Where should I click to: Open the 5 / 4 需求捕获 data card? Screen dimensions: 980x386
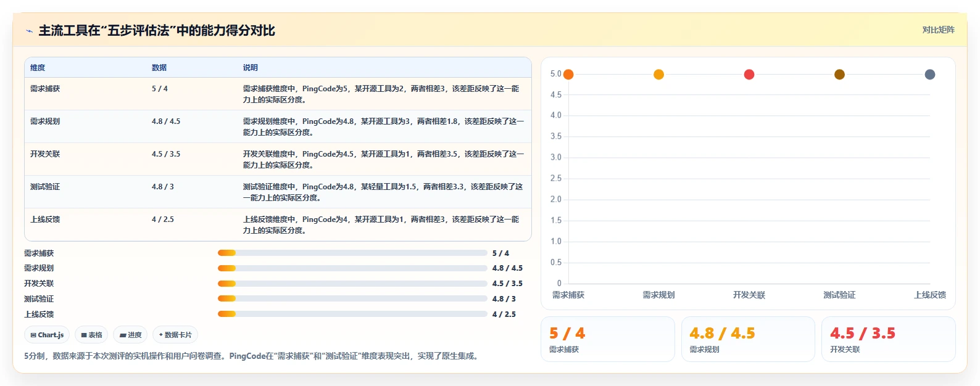[x=608, y=339]
